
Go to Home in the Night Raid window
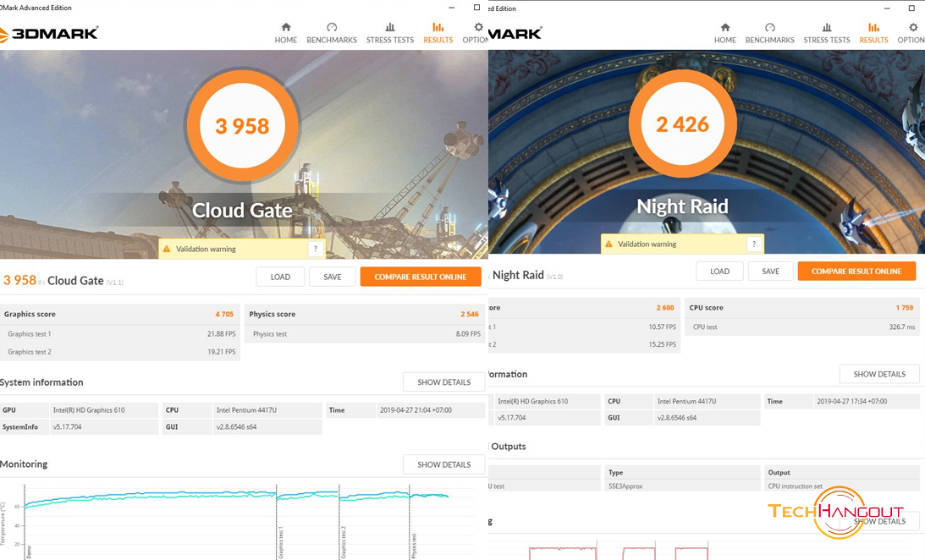pyautogui.click(x=725, y=33)
